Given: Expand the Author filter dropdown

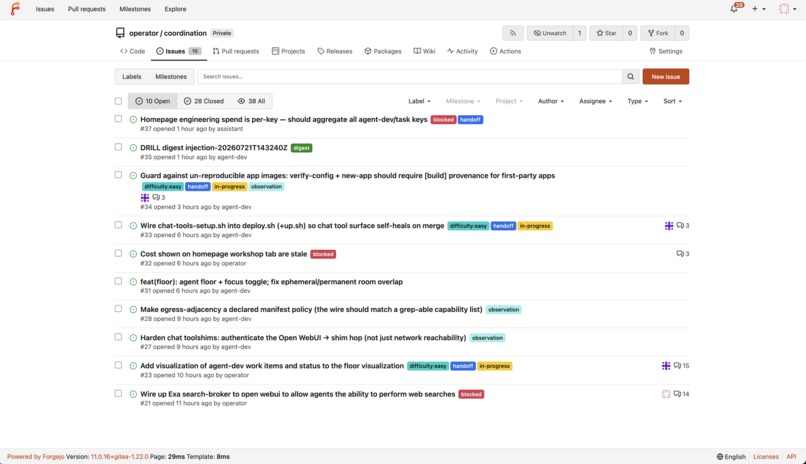Looking at the screenshot, I should [551, 101].
